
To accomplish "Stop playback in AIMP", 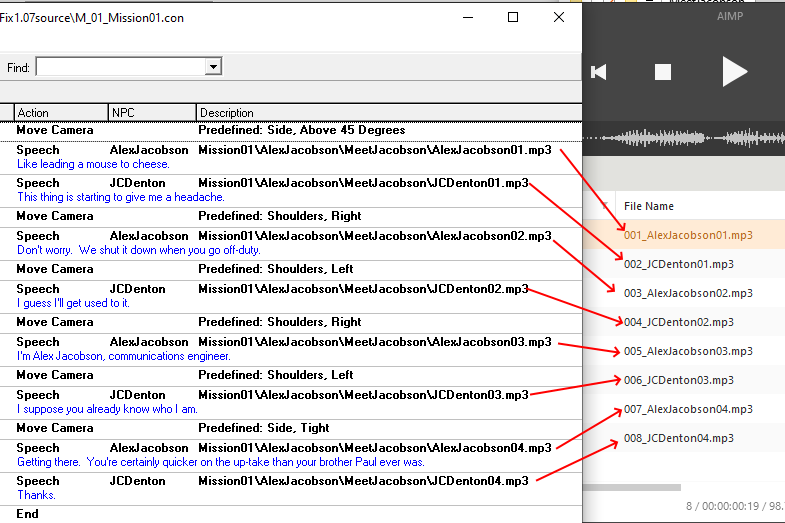I will tap(663, 72).
